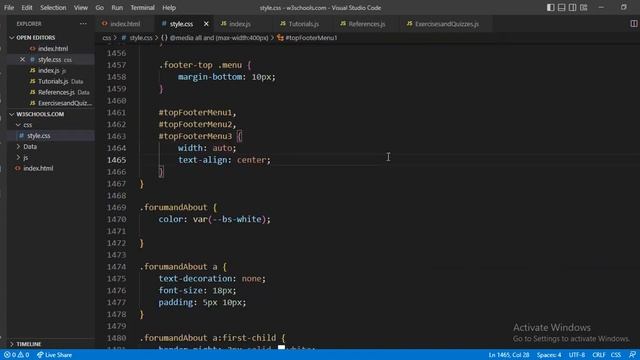Viewport: 640px width, 360px height.
Task: Click split editor right icon
Action: (x=634, y=24)
